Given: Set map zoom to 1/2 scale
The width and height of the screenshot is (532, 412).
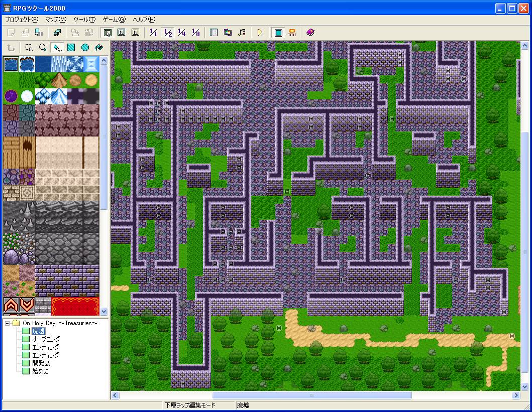Looking at the screenshot, I should pos(168,33).
